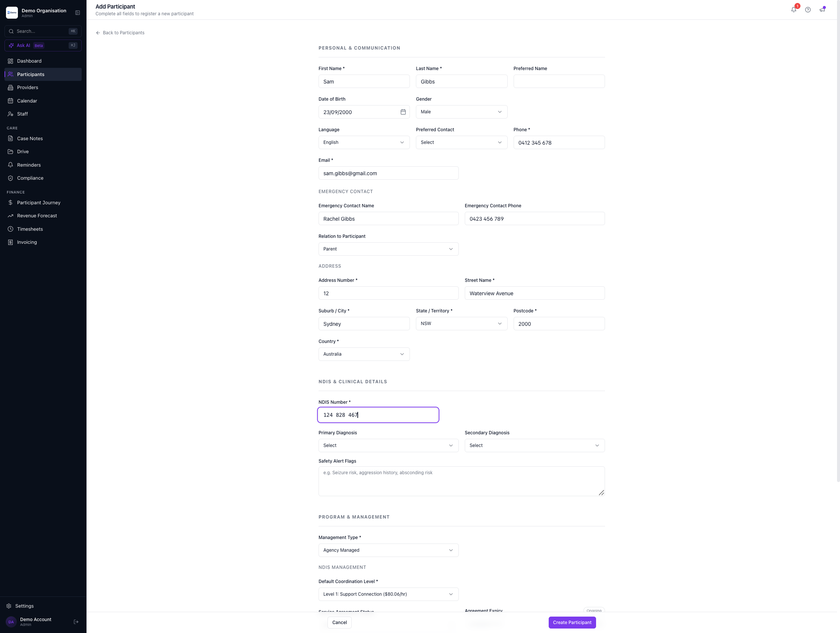The height and width of the screenshot is (633, 840).
Task: Click the Cancel button
Action: pos(339,622)
